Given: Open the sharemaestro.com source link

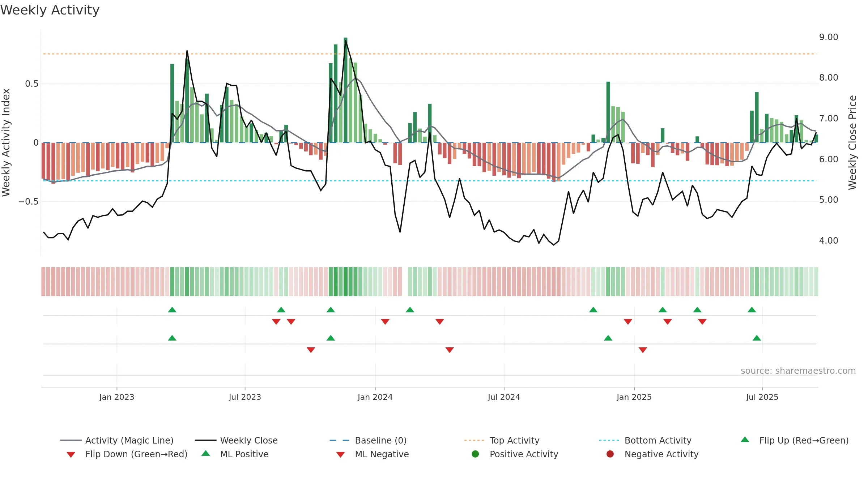Looking at the screenshot, I should (798, 371).
